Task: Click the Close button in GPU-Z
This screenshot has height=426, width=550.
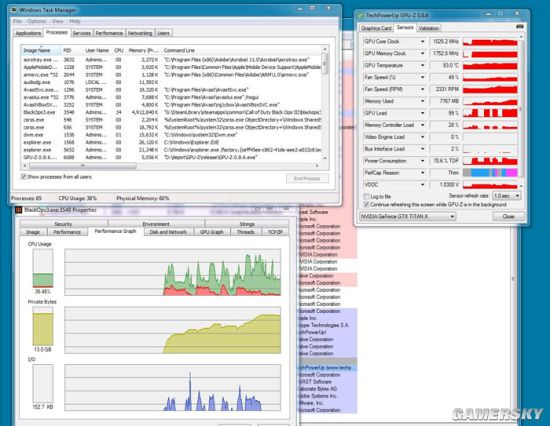Action: [508, 217]
